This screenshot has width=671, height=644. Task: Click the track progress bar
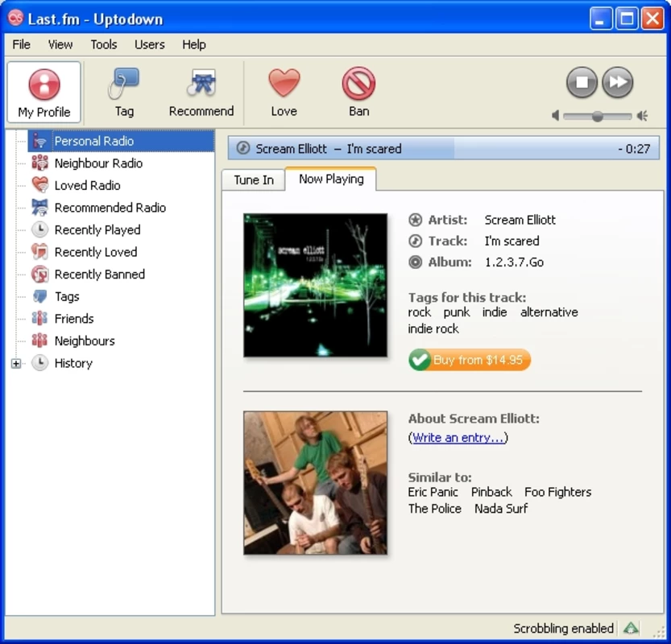[443, 148]
